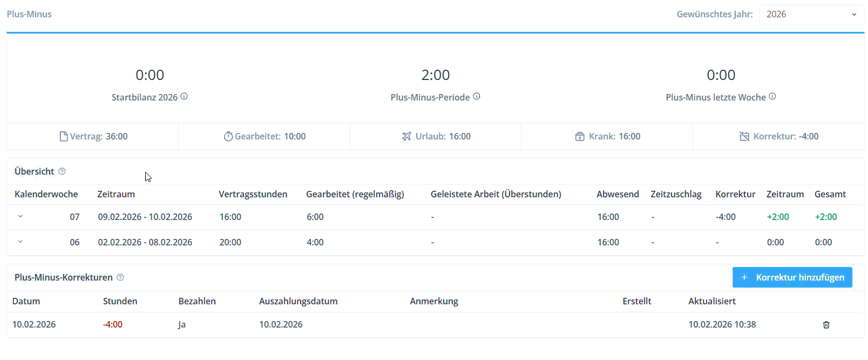Image resolution: width=868 pixels, height=360 pixels.
Task: Click info icon next to Startbilanz 2026
Action: [x=184, y=97]
